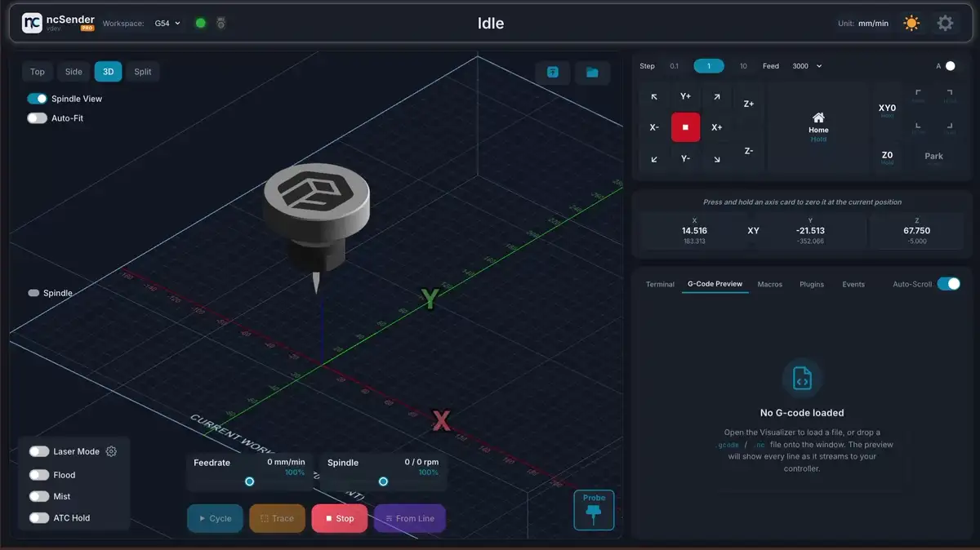Jog diagonally with the up-left arrow
980x550 pixels.
[654, 97]
